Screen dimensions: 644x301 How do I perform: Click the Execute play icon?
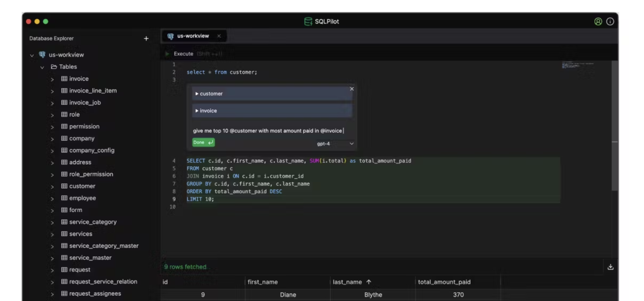167,54
